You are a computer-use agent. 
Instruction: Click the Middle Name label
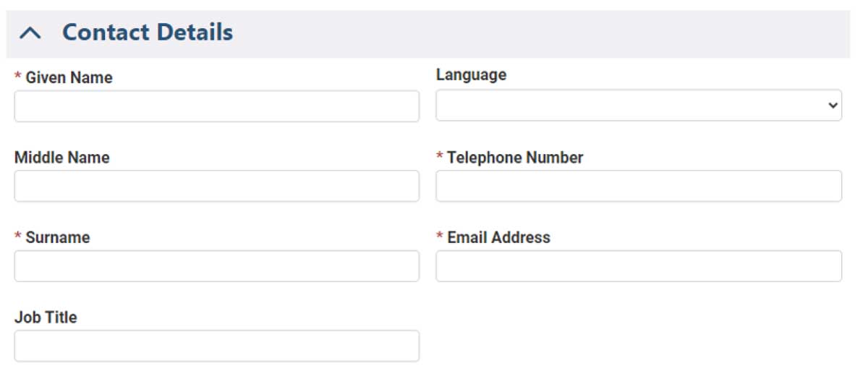[x=62, y=158]
